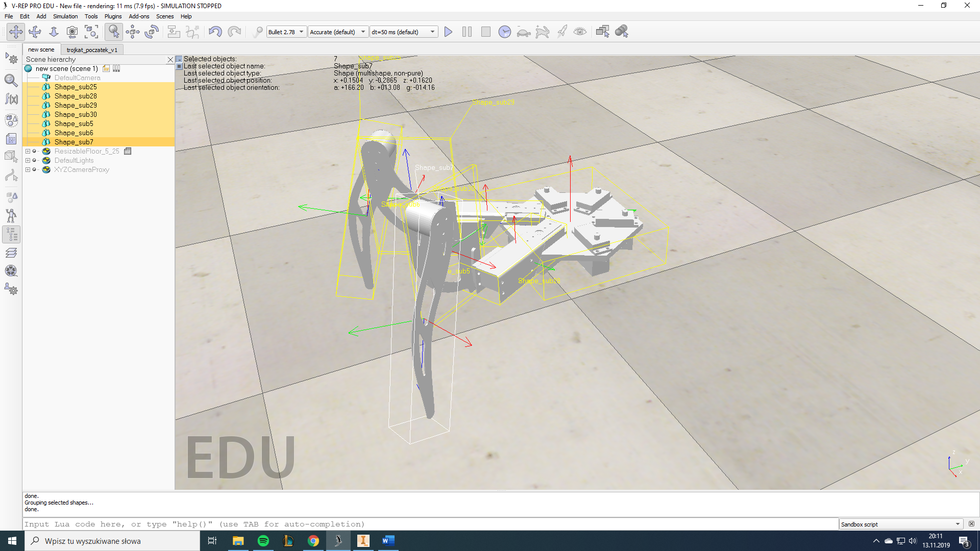Viewport: 980px width, 551px height.
Task: Collapse the selection info overlay
Action: tap(179, 59)
